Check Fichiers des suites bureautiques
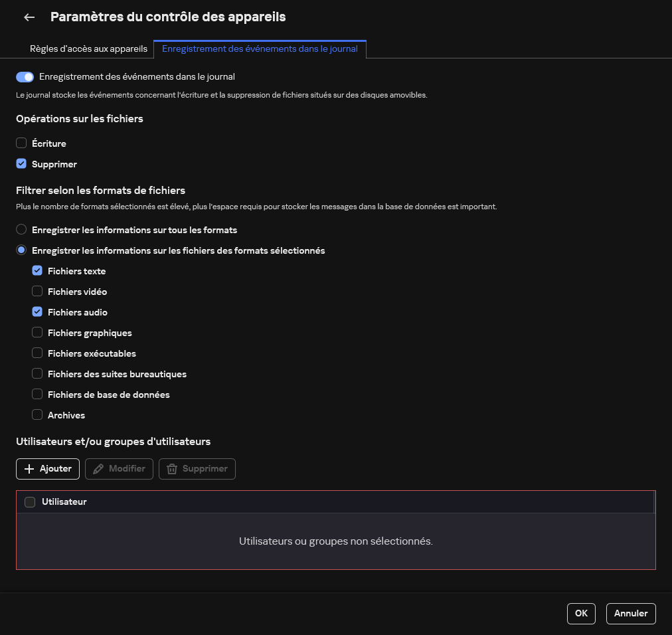 point(37,373)
